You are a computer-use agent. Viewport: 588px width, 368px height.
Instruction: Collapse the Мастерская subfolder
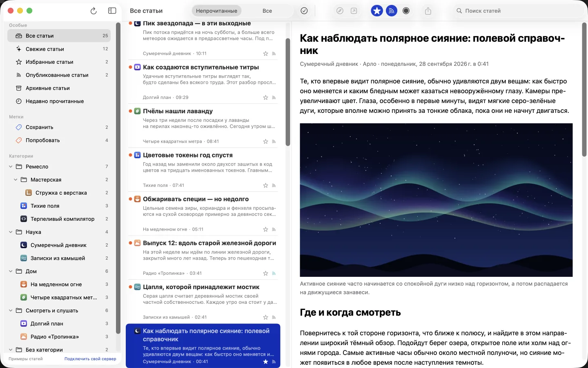[x=16, y=180]
